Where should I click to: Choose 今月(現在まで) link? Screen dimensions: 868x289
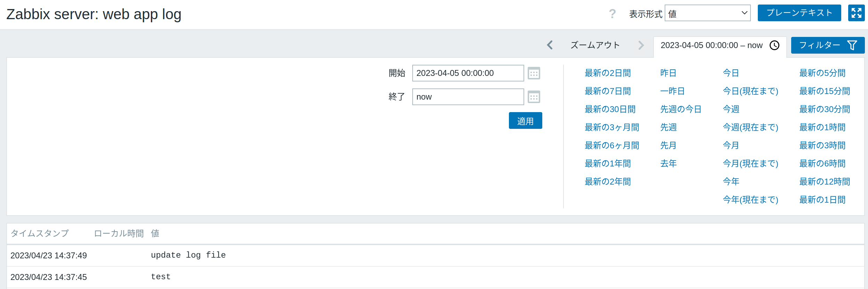pos(750,164)
